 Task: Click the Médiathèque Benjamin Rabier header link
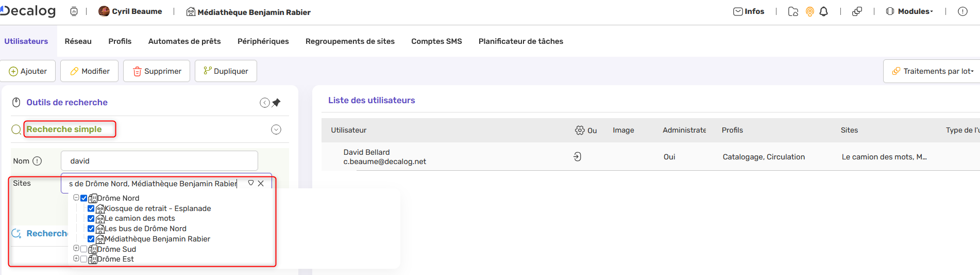(x=254, y=12)
